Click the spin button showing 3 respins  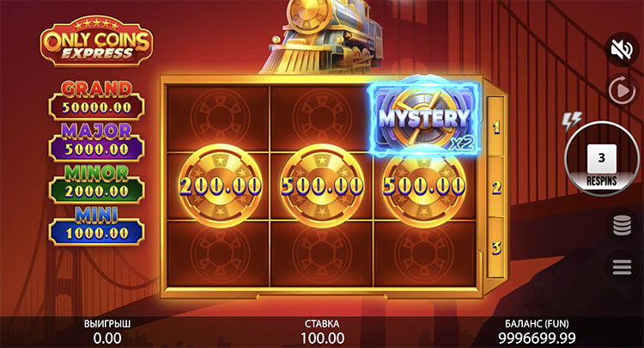(x=601, y=158)
